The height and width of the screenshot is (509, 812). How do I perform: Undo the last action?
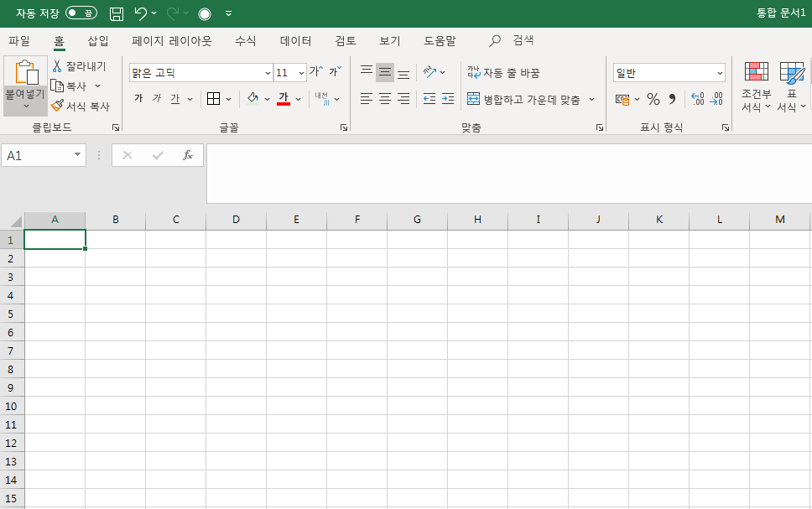coord(141,13)
